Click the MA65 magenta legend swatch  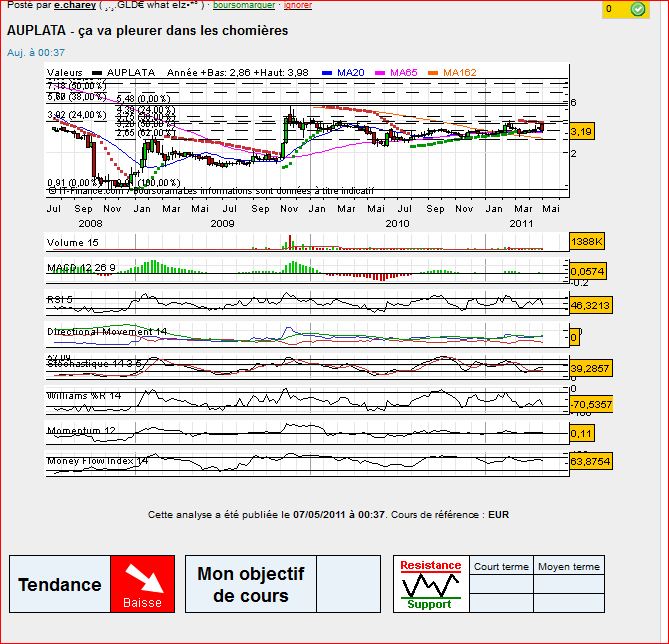380,73
